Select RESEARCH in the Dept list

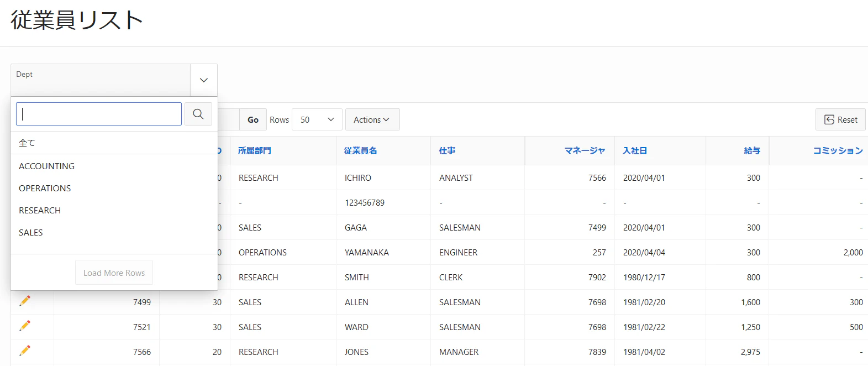[x=114, y=210]
